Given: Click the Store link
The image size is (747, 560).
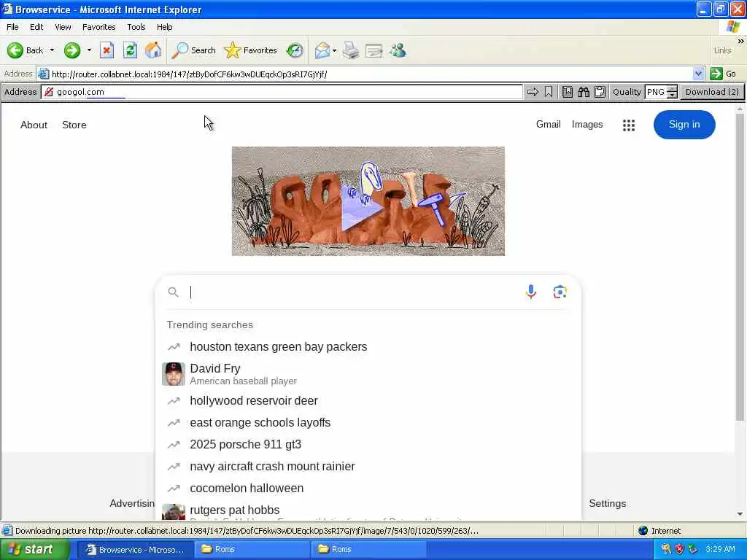Looking at the screenshot, I should (x=74, y=125).
